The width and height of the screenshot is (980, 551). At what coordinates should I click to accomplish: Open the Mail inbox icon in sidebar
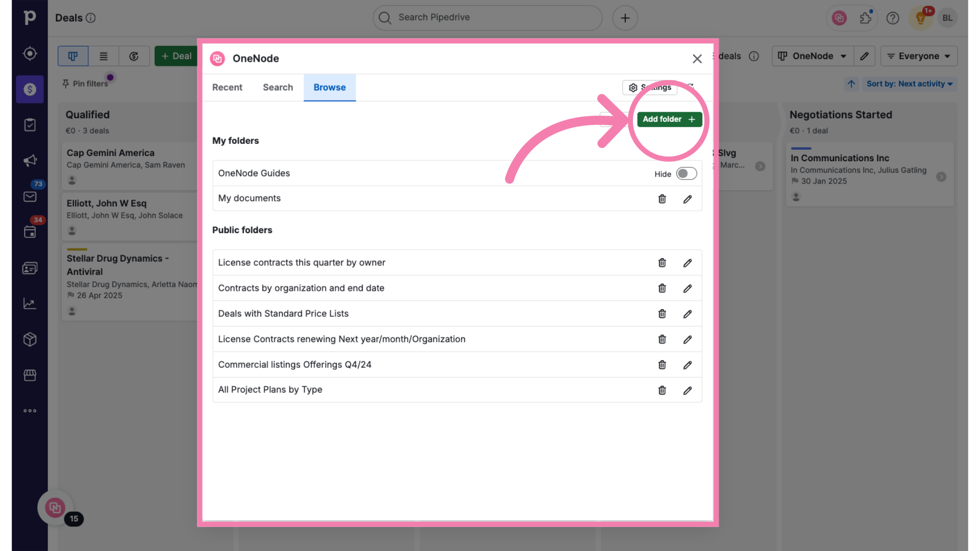click(30, 196)
